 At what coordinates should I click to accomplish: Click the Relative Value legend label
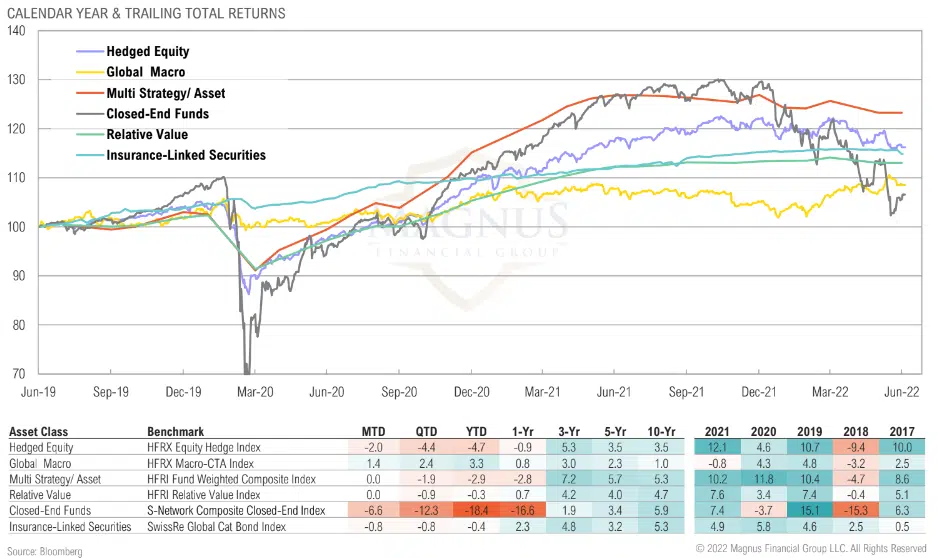tap(147, 134)
